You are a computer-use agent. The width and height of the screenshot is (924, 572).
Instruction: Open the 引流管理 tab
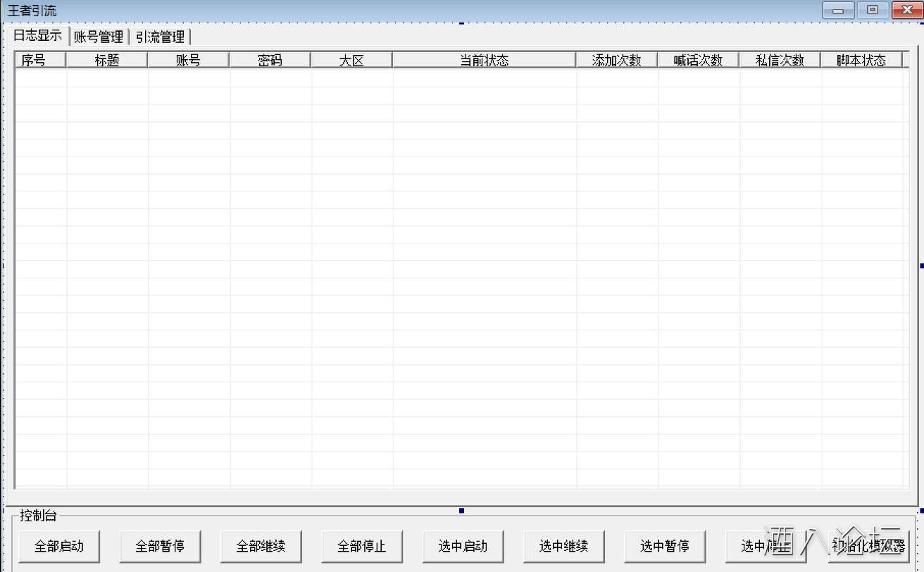tap(160, 37)
